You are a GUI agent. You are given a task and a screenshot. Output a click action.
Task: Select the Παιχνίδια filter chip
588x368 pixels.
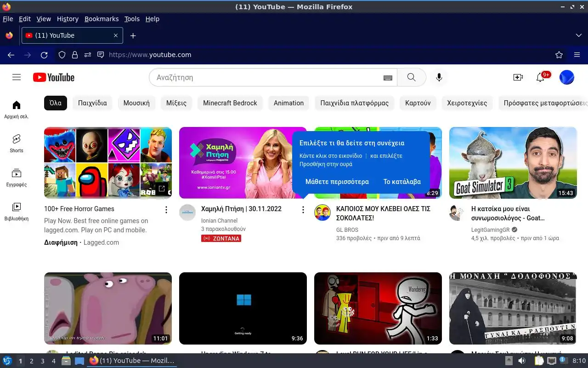tap(92, 103)
